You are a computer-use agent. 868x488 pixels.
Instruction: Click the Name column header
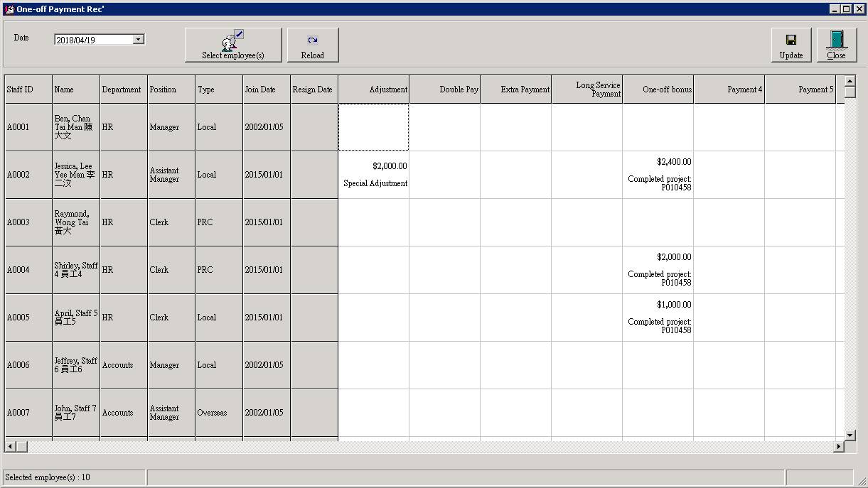click(x=76, y=90)
